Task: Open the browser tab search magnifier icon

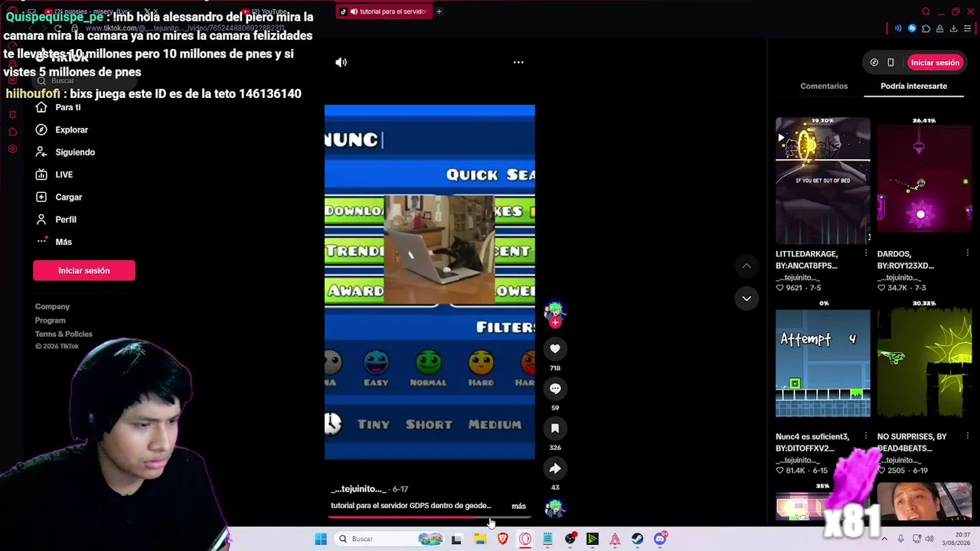Action: point(926,11)
